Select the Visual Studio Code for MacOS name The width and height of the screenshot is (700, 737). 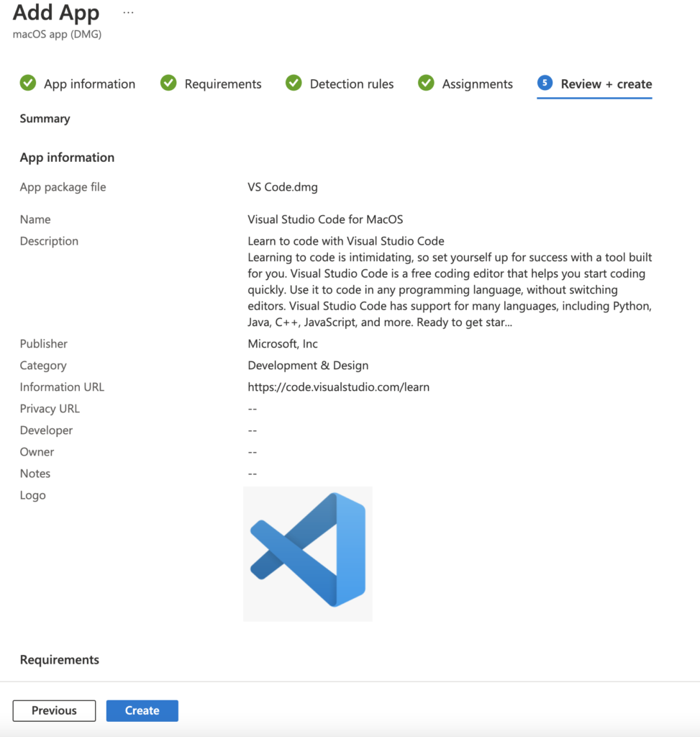tap(325, 220)
